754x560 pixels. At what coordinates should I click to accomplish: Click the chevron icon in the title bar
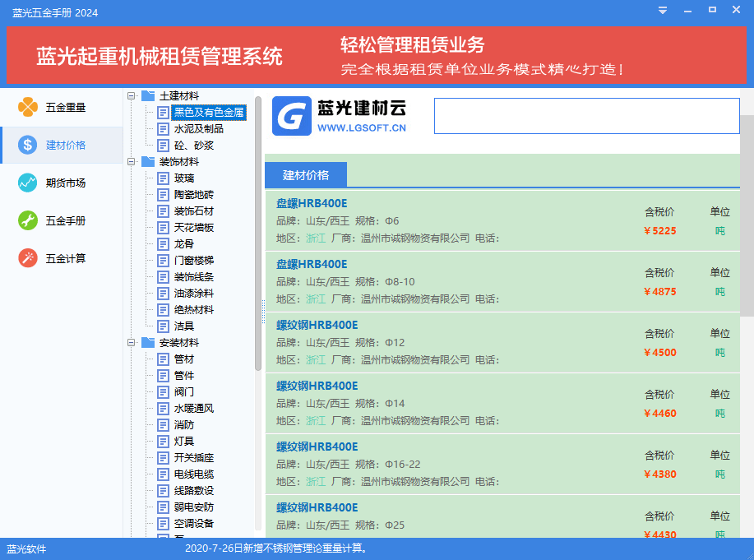(x=663, y=10)
